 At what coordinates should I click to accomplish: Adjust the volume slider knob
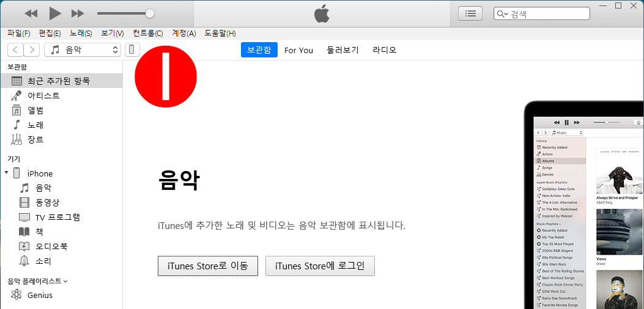150,13
